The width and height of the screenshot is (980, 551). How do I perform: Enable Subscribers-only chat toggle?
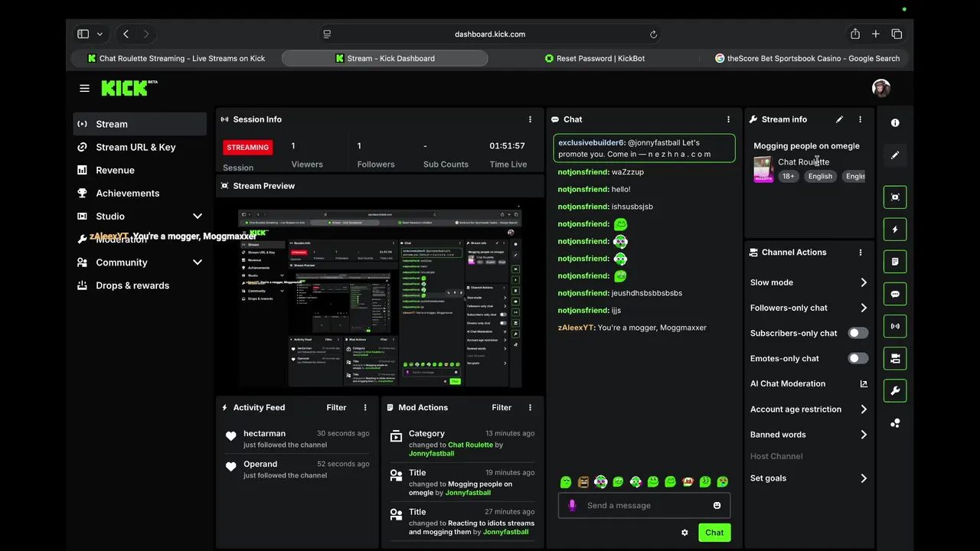[858, 333]
